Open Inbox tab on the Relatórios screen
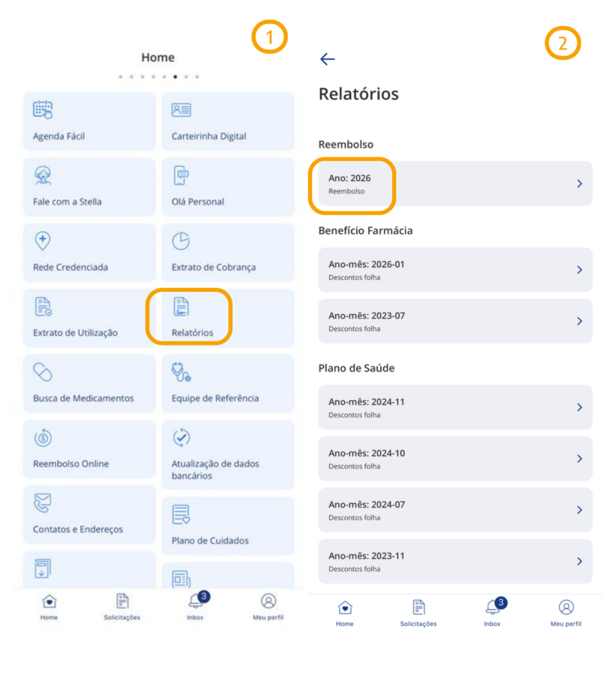 (x=493, y=613)
